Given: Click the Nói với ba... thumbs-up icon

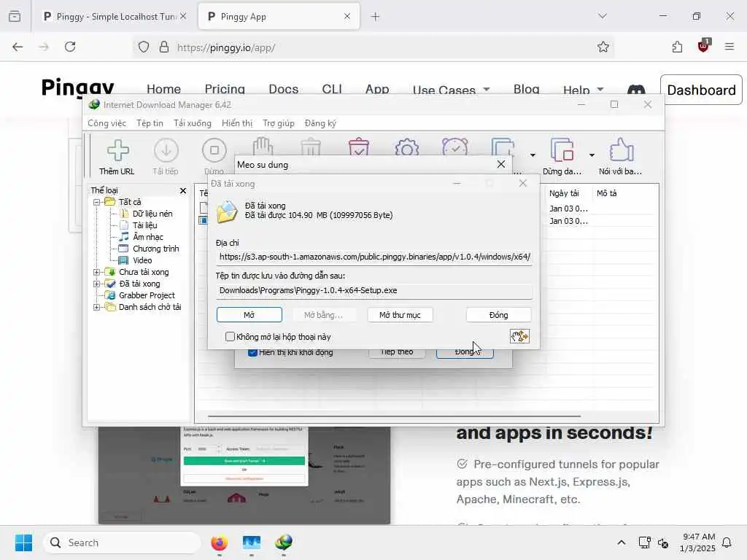Looking at the screenshot, I should (x=622, y=150).
